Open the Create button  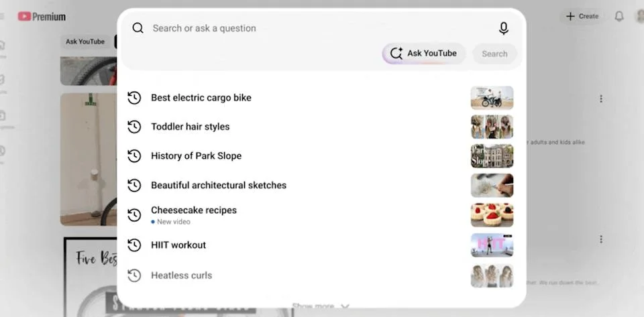(x=582, y=16)
